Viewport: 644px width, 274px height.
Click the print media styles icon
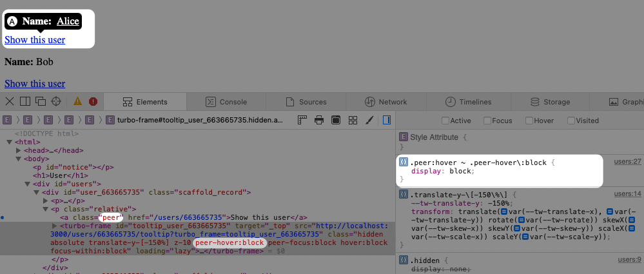click(x=318, y=120)
